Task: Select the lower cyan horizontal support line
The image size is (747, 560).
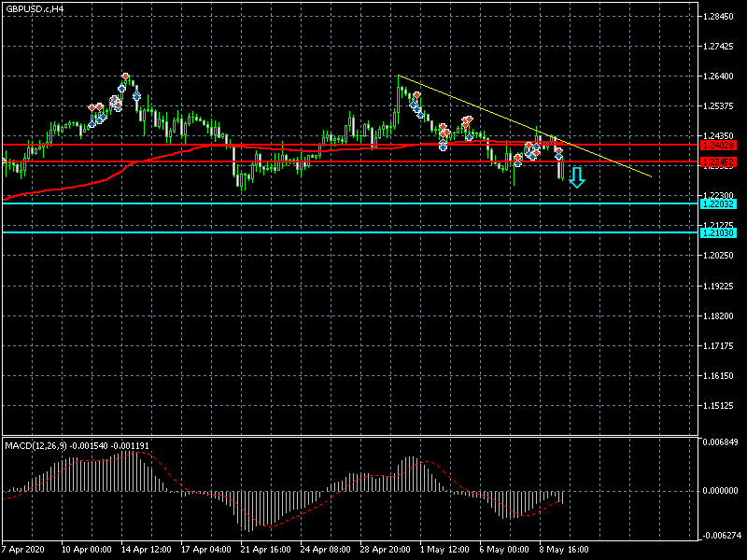Action: pyautogui.click(x=280, y=232)
